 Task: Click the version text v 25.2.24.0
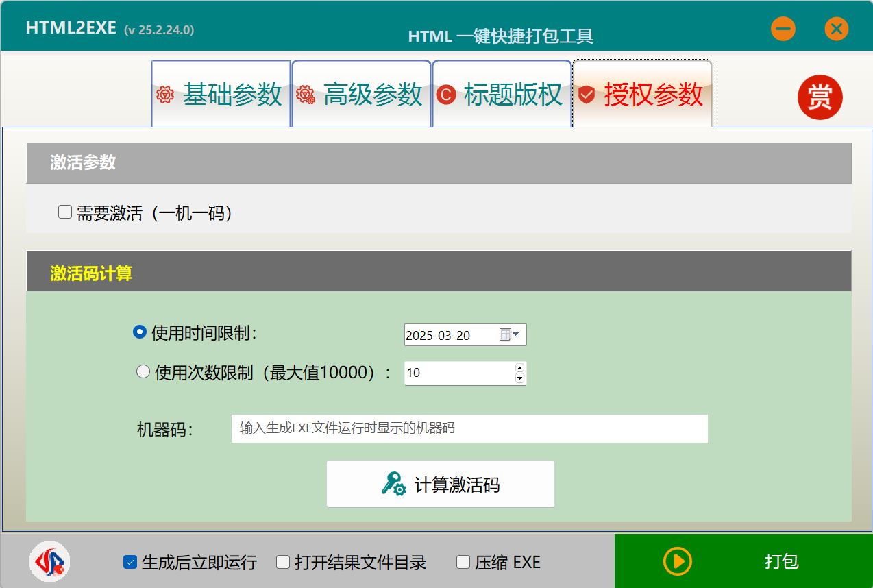pyautogui.click(x=160, y=29)
